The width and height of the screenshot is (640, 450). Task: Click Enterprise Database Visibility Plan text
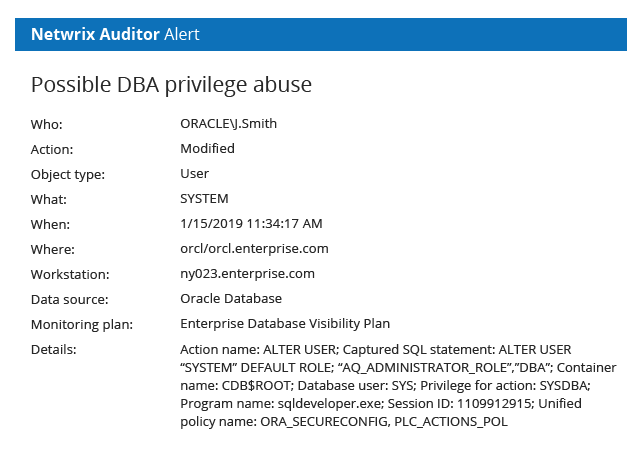click(285, 324)
